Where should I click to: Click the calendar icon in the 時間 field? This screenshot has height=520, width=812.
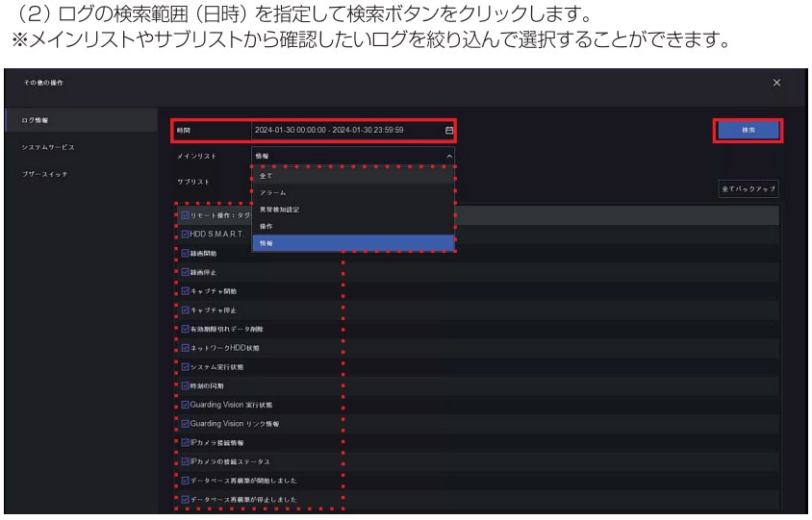click(448, 130)
